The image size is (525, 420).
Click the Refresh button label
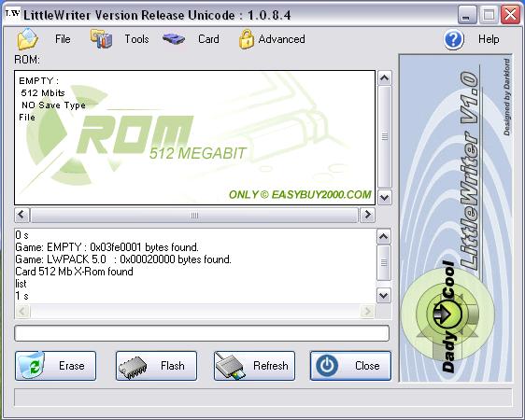[x=271, y=366]
